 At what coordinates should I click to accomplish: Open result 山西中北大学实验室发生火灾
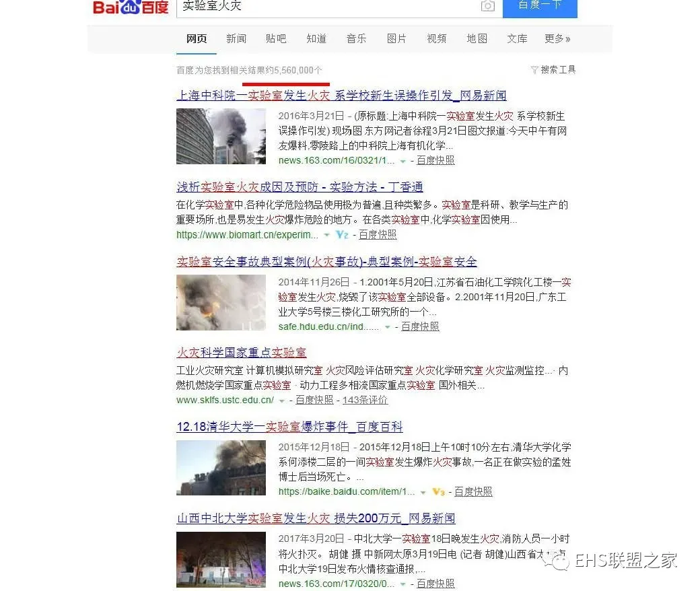pos(316,518)
